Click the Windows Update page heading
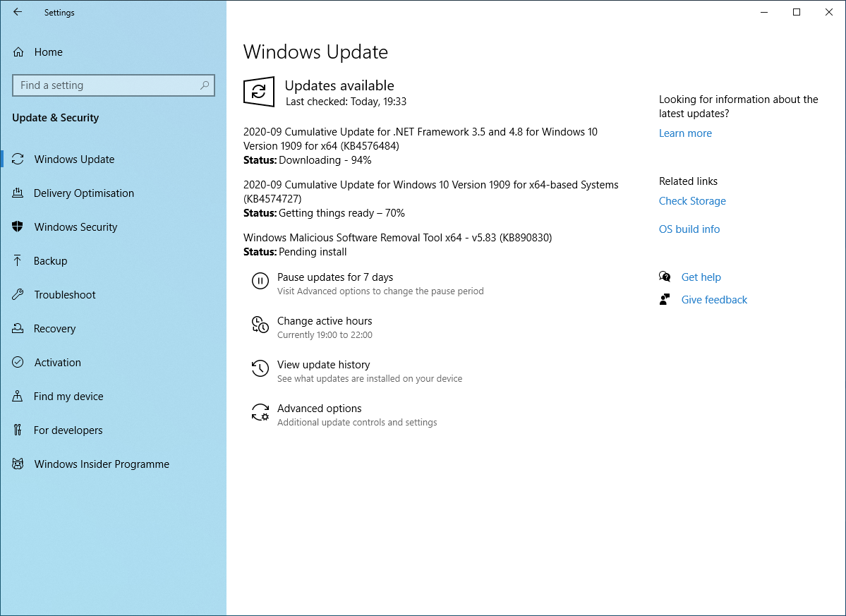The width and height of the screenshot is (846, 616). tap(315, 52)
